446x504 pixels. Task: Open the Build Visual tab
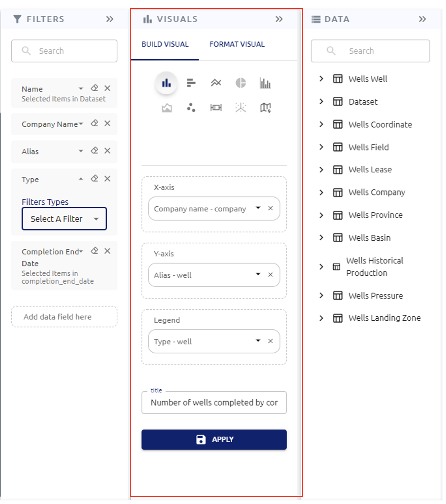pos(165,44)
